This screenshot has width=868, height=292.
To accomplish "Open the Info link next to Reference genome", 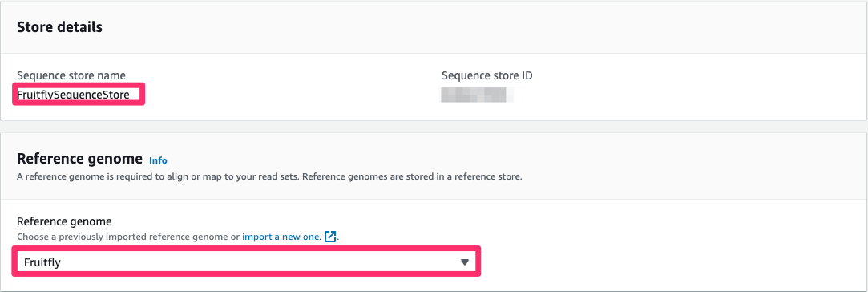I will coord(158,160).
